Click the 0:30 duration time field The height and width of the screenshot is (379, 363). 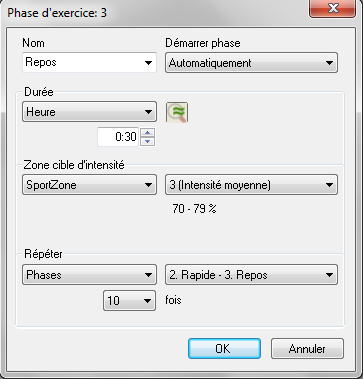coord(119,137)
